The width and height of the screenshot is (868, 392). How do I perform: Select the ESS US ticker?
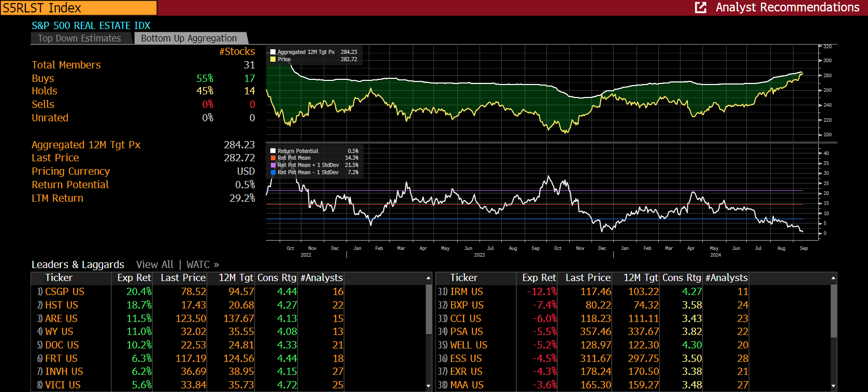tap(466, 359)
